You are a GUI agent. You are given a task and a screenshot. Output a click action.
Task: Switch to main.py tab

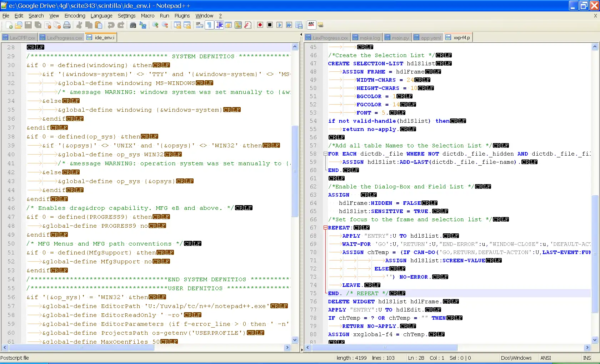pyautogui.click(x=397, y=37)
